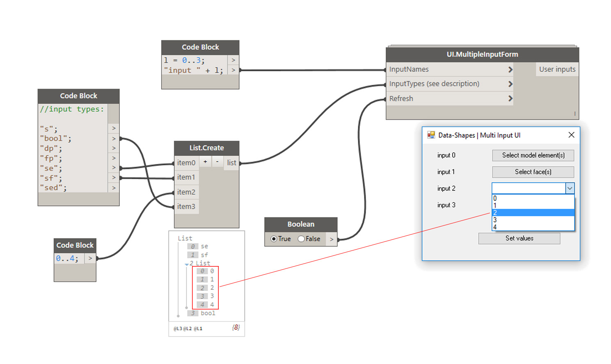Screen dimensions: 611x364
Task: Open the input 2 dropdown arrow
Action: (570, 188)
